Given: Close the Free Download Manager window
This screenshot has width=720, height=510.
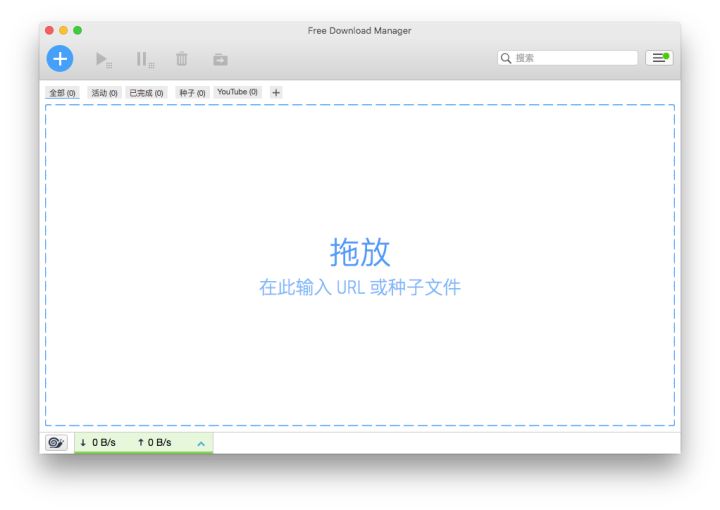Looking at the screenshot, I should [x=49, y=31].
